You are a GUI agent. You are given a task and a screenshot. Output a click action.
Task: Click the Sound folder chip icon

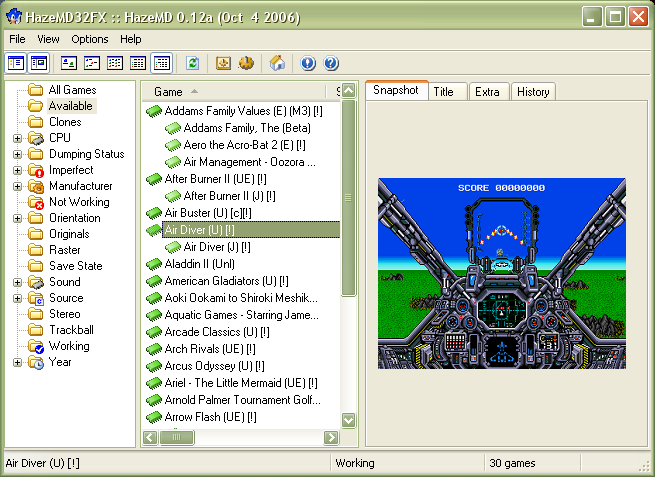[36, 282]
